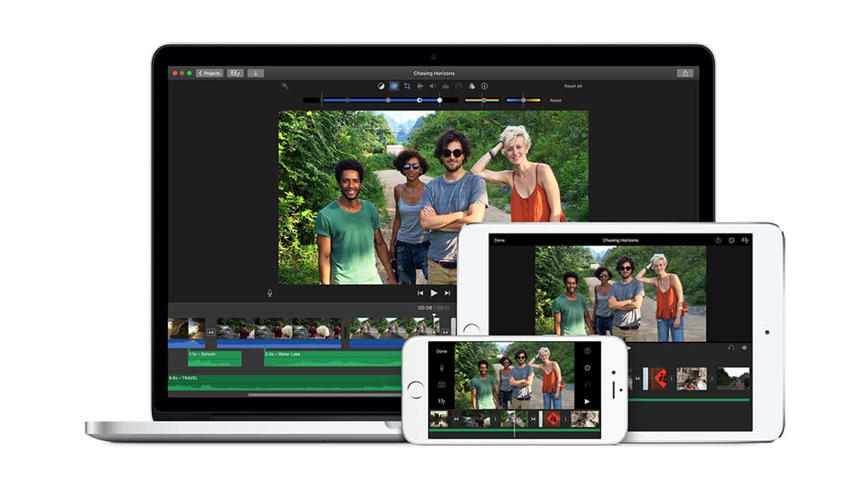Tap the iPhone home button
The height and width of the screenshot is (488, 868).
[x=415, y=389]
